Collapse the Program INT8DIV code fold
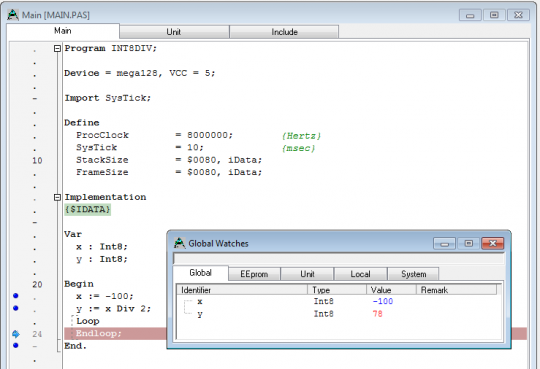This screenshot has width=540, height=369. (58, 49)
